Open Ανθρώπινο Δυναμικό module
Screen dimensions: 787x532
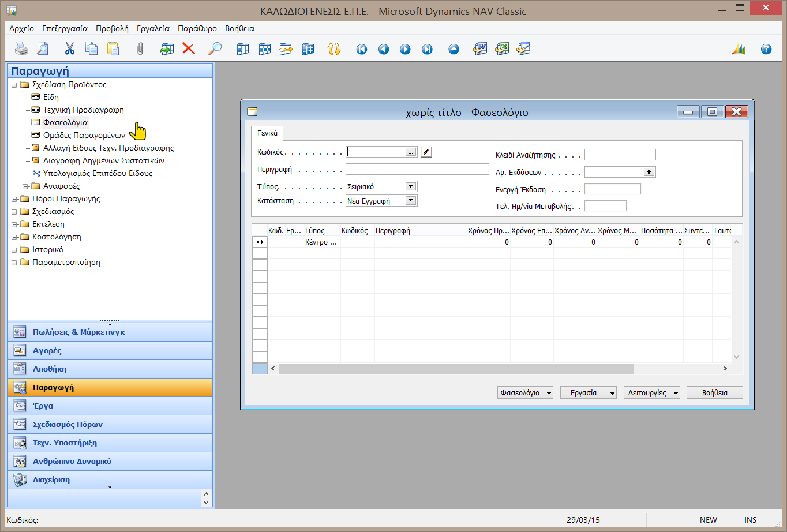110,461
